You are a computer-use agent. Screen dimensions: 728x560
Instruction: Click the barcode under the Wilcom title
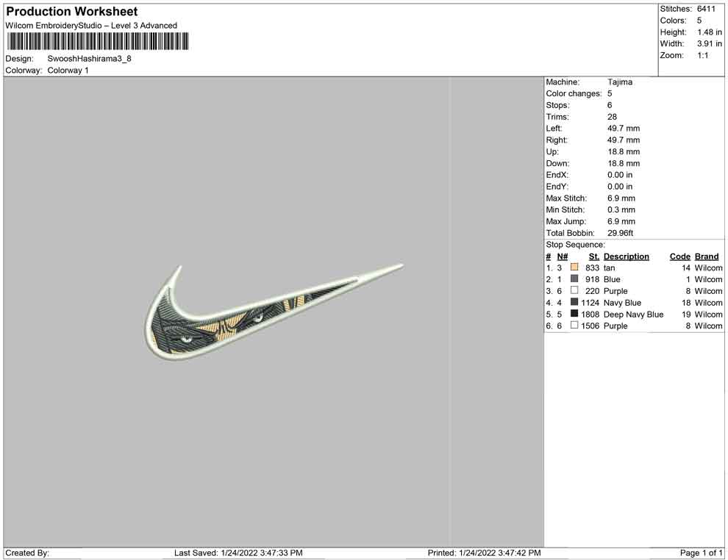tap(98, 41)
